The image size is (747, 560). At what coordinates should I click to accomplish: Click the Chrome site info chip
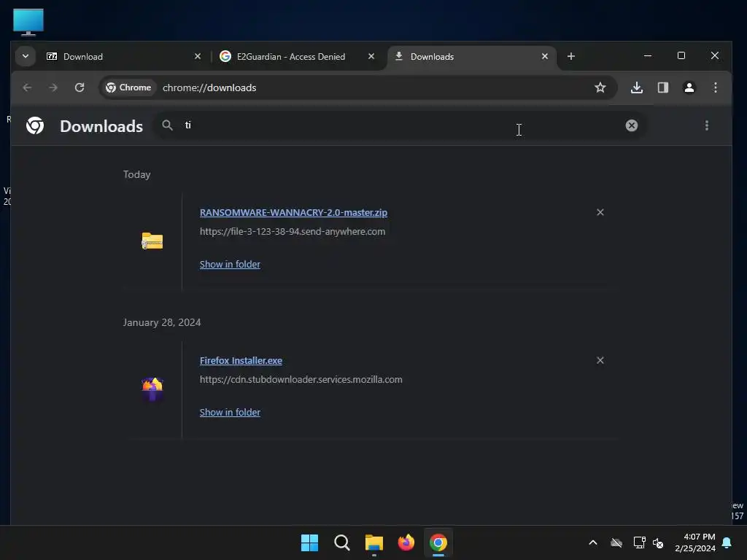click(128, 87)
